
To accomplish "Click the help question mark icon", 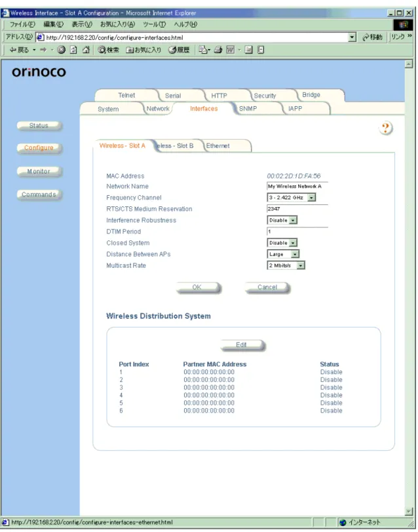I will point(386,128).
